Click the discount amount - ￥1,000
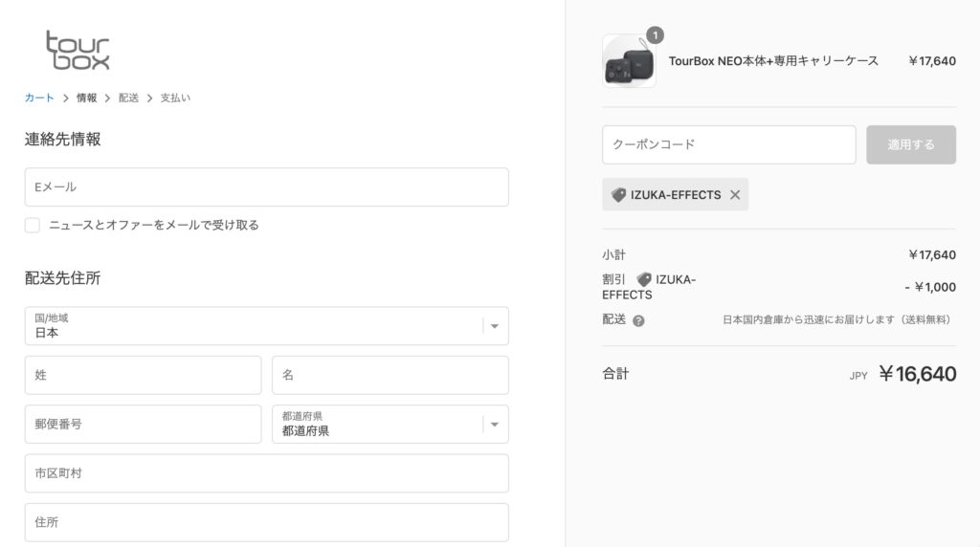The width and height of the screenshot is (980, 547). [x=930, y=287]
